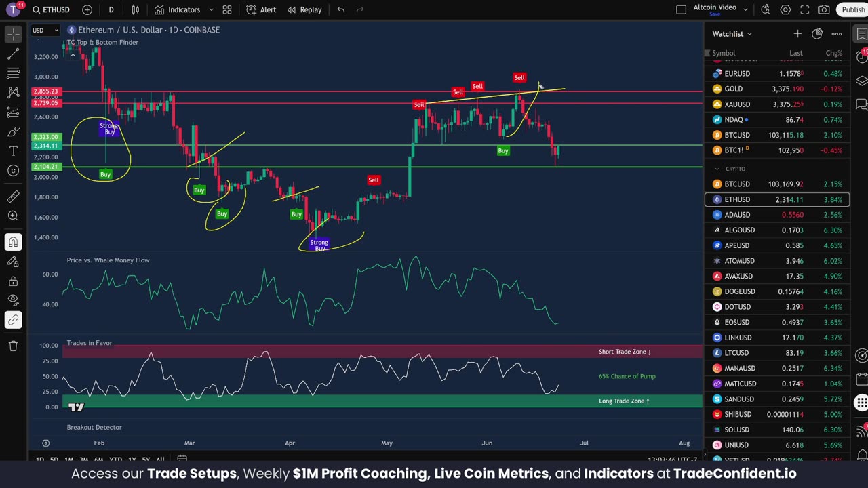Open the USD currency dropdown

[x=45, y=30]
